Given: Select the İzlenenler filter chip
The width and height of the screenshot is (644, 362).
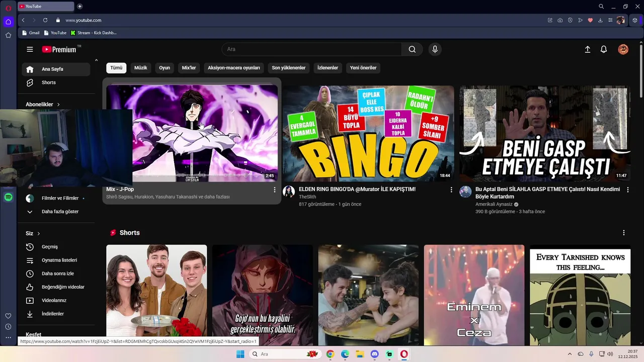Looking at the screenshot, I should [x=328, y=68].
